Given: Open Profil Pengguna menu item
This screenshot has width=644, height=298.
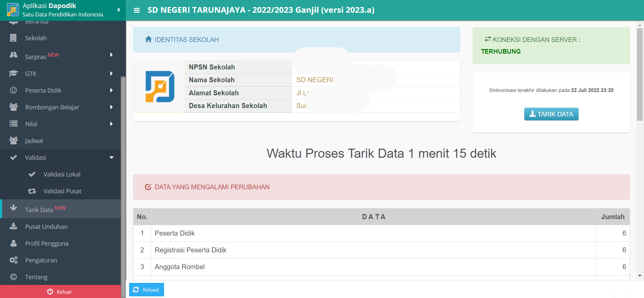Looking at the screenshot, I should click(x=60, y=243).
